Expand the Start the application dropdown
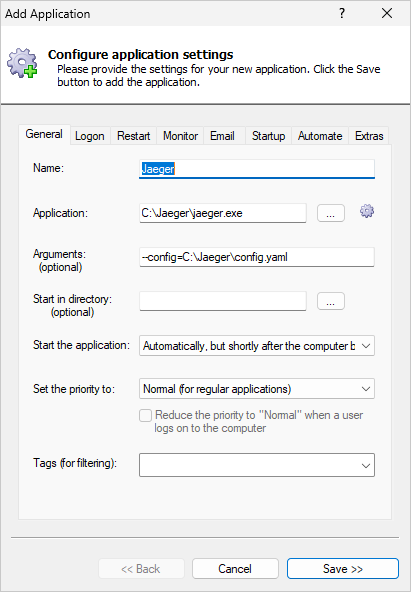Viewport: 411px width, 592px height. click(257, 346)
